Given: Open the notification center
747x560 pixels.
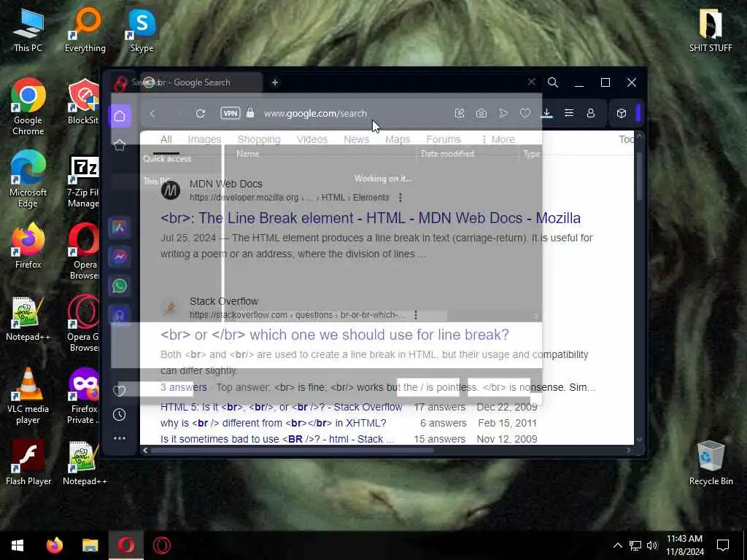Looking at the screenshot, I should click(x=723, y=545).
